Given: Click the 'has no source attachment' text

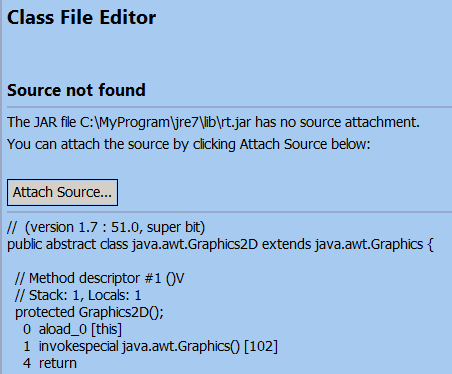Looking at the screenshot, I should pyautogui.click(x=337, y=122).
